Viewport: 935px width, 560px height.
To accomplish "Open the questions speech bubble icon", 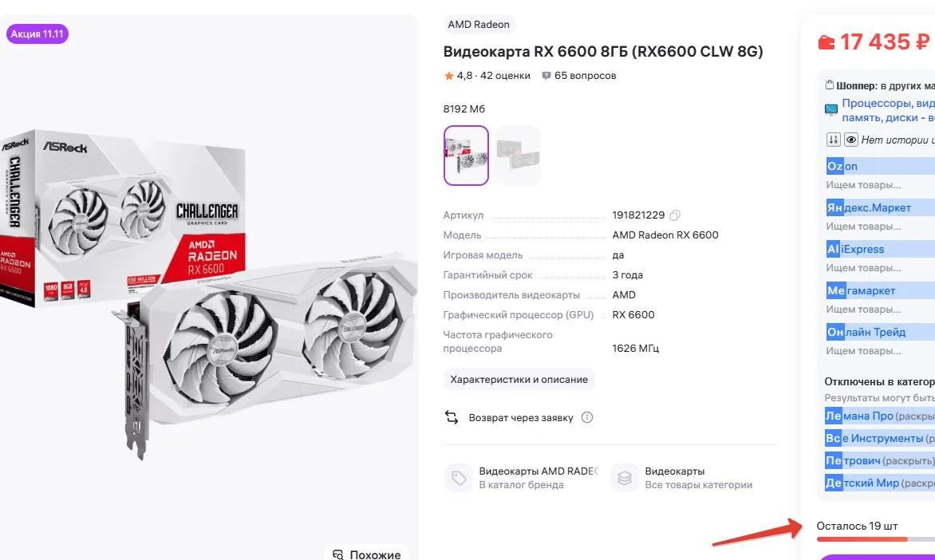I will (x=546, y=76).
